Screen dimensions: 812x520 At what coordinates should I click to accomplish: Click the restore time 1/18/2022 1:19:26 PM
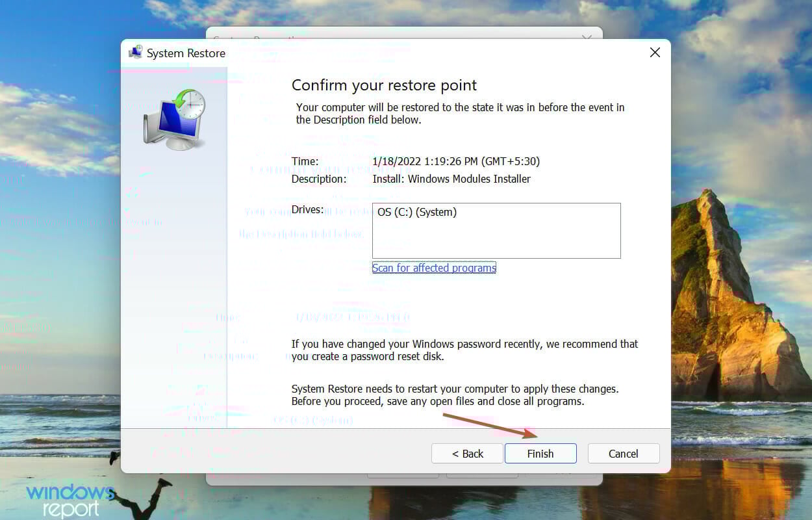pyautogui.click(x=456, y=161)
